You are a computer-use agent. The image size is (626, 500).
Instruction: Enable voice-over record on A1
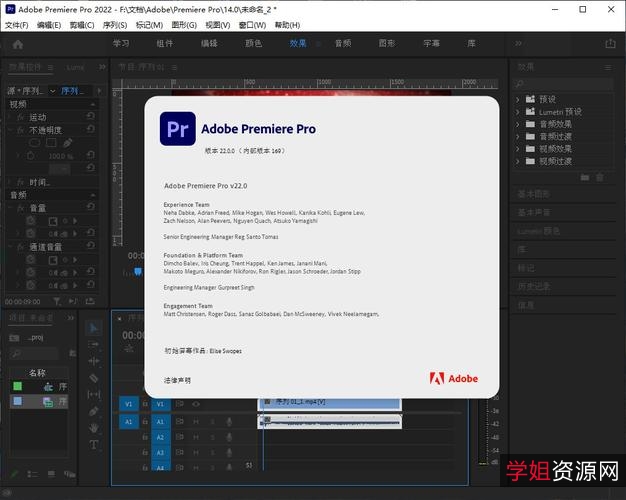point(229,421)
